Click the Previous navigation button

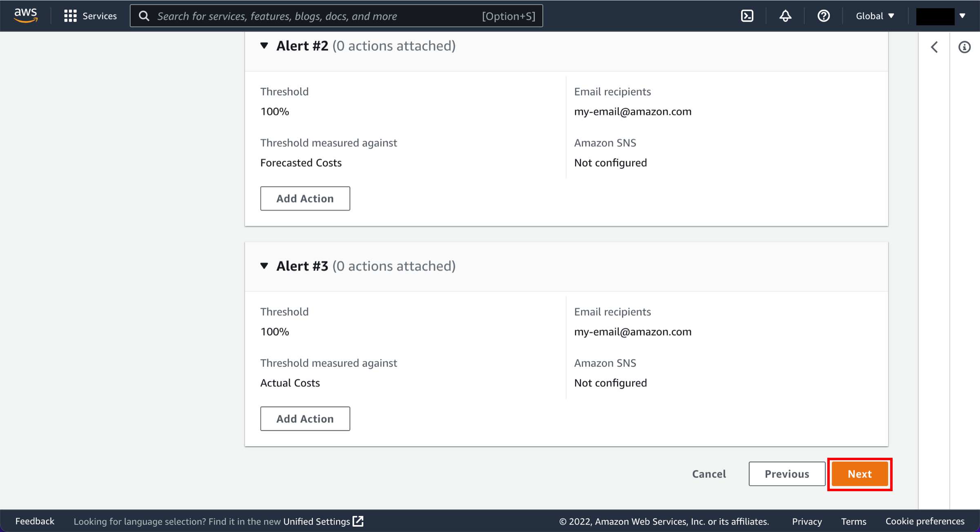coord(786,474)
